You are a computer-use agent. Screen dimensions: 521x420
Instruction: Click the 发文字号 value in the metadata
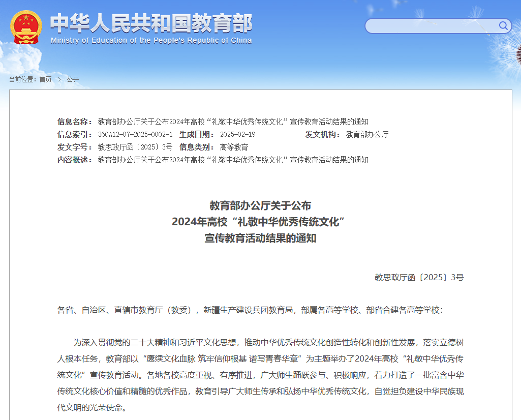click(x=135, y=147)
